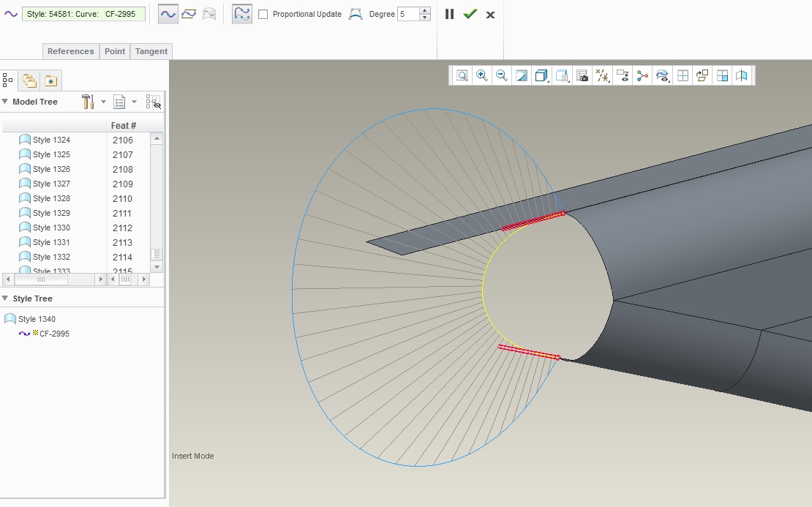The width and height of the screenshot is (812, 507).
Task: Toggle the control points editing button
Action: [242, 14]
